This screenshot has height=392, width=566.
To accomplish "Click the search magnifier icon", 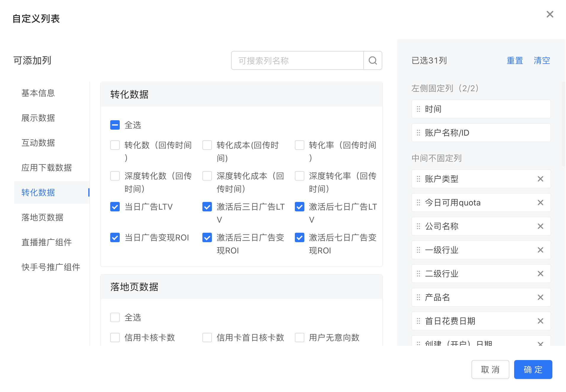I will (x=372, y=61).
